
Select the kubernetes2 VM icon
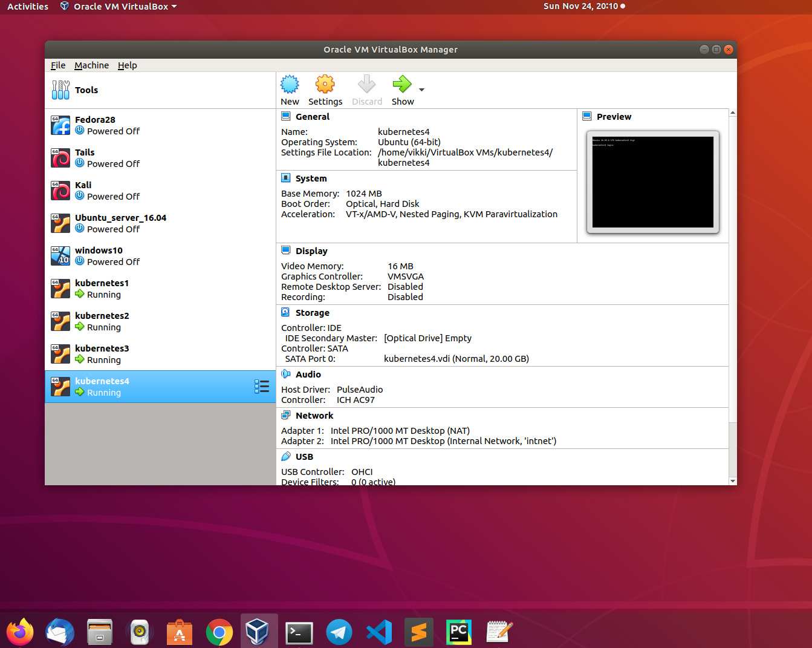pos(60,321)
